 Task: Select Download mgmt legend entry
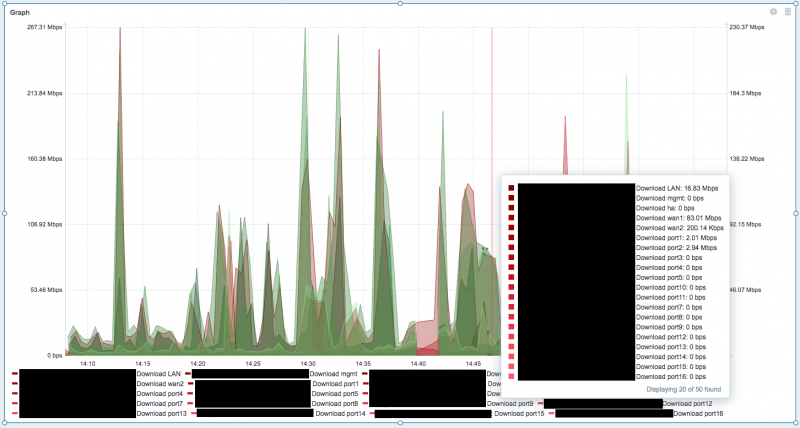coord(334,374)
